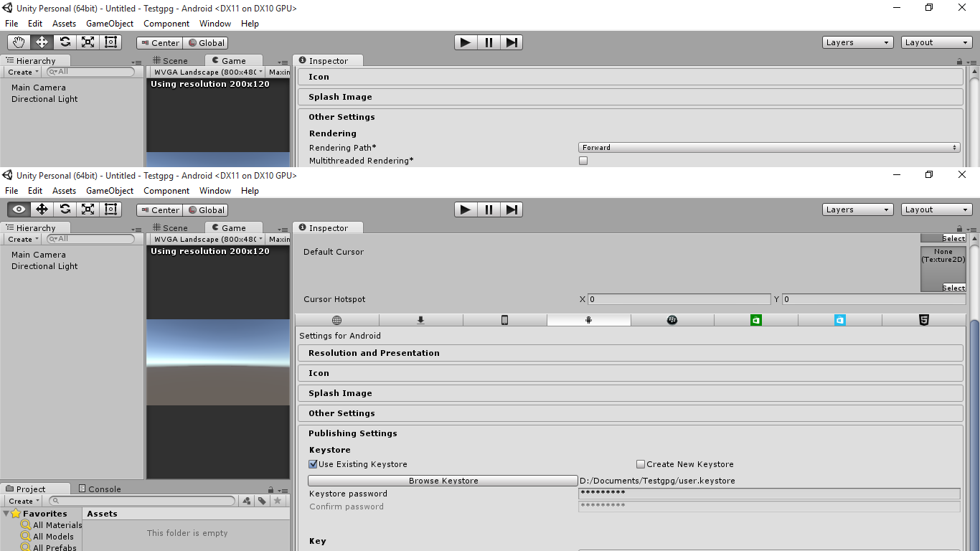This screenshot has height=551, width=980.
Task: Switch to the Console tab
Action: click(100, 489)
